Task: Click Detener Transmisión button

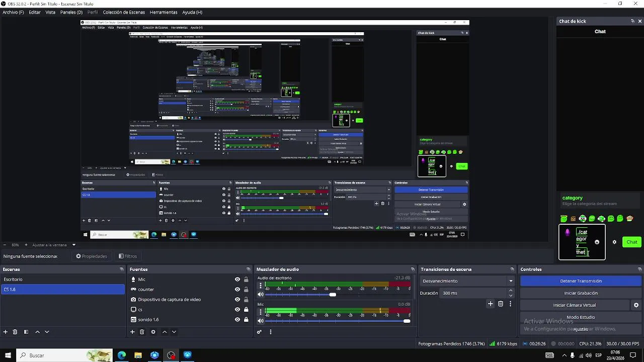Action: click(581, 281)
